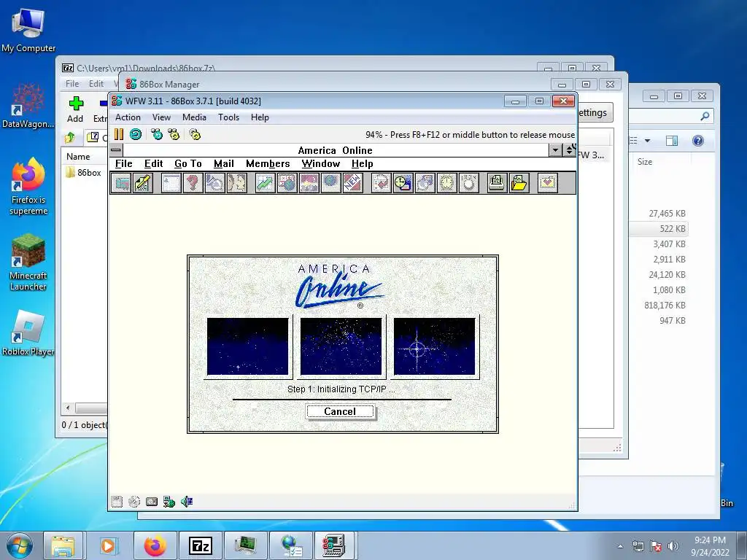Select 86box folder in 7-Zip list
Viewport: 747px width, 560px height.
click(84, 172)
